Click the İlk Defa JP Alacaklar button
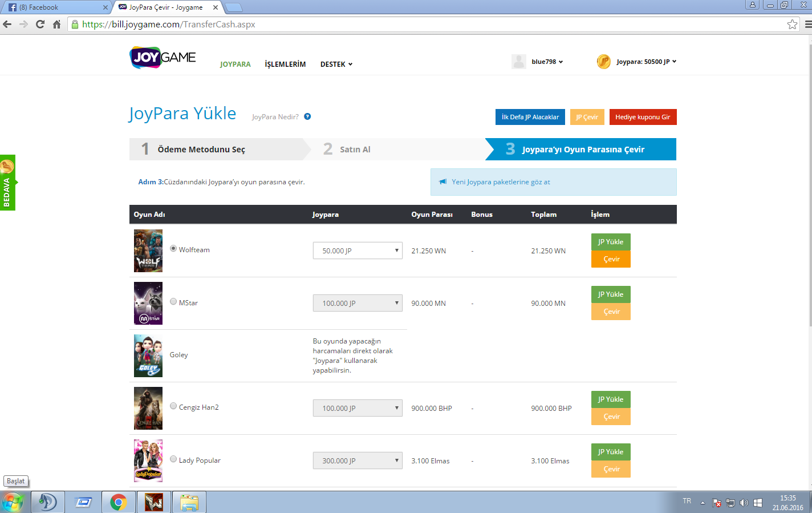Image resolution: width=812 pixels, height=513 pixels. pos(530,117)
